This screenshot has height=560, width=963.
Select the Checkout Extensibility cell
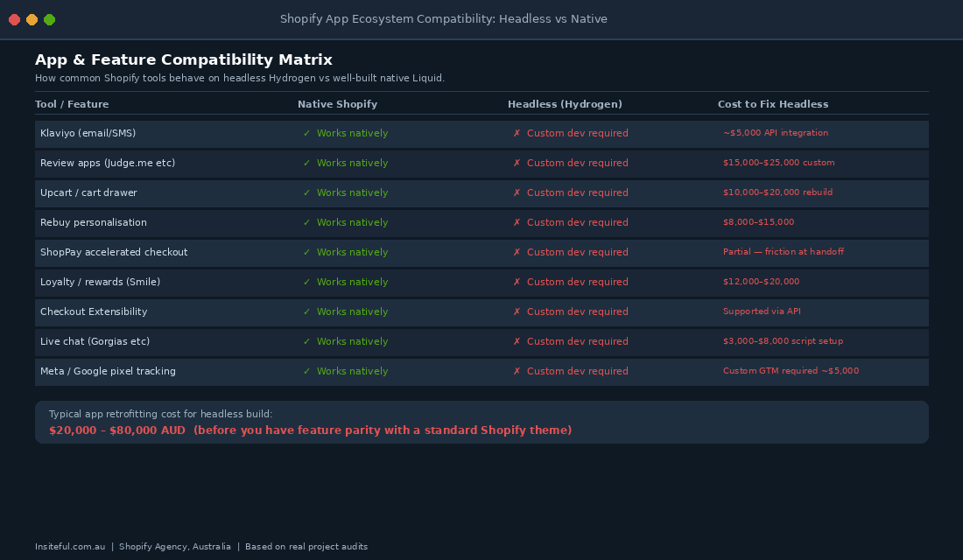click(x=94, y=311)
